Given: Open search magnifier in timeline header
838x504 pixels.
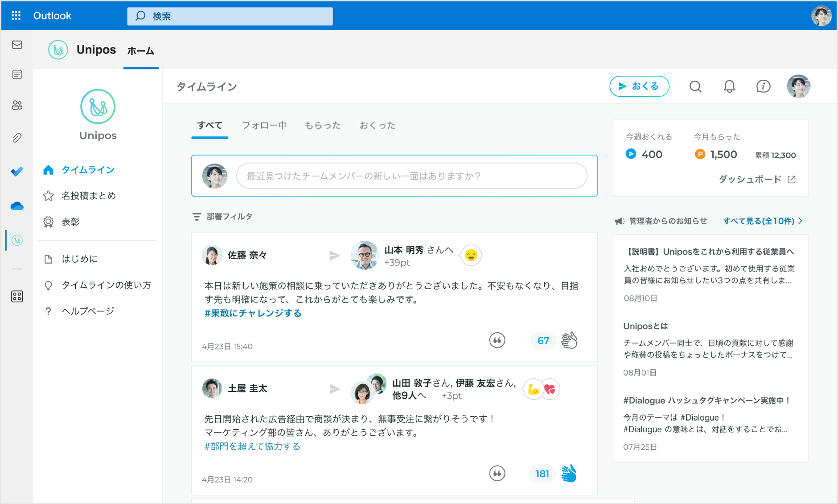Looking at the screenshot, I should [695, 87].
